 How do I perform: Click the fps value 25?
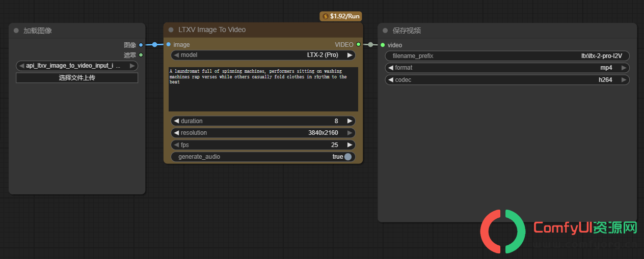335,145
